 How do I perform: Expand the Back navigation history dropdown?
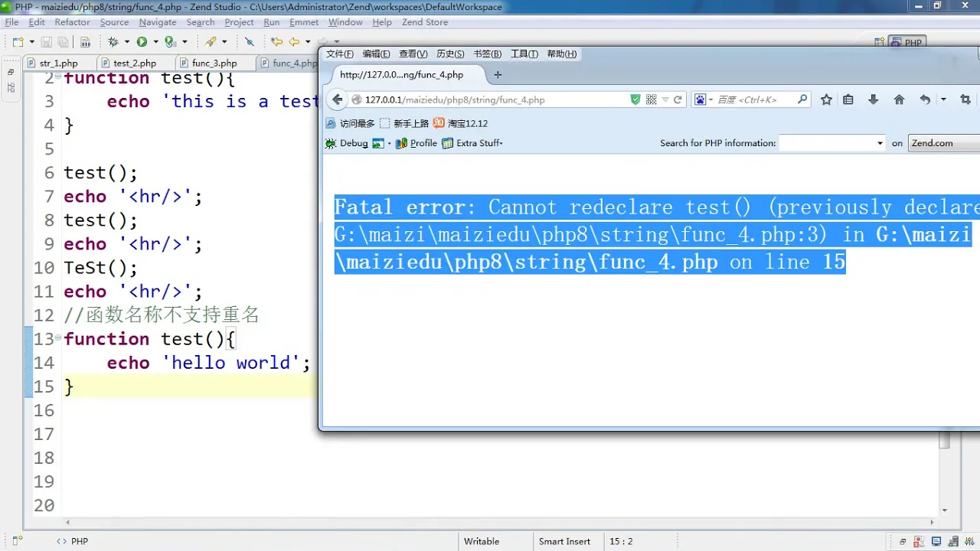308,42
